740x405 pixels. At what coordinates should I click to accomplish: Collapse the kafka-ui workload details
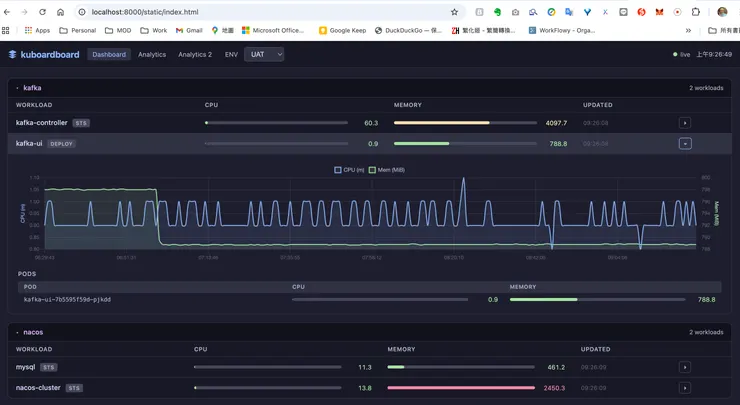click(685, 144)
